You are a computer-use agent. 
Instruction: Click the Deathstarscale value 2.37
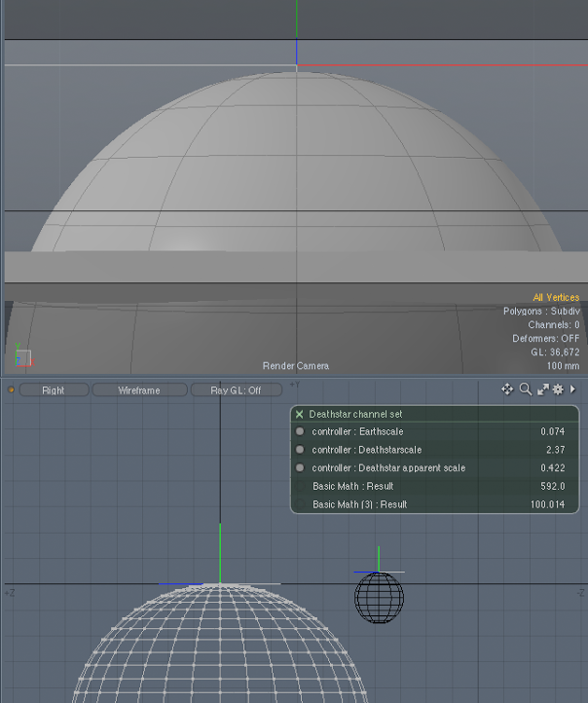coord(555,449)
